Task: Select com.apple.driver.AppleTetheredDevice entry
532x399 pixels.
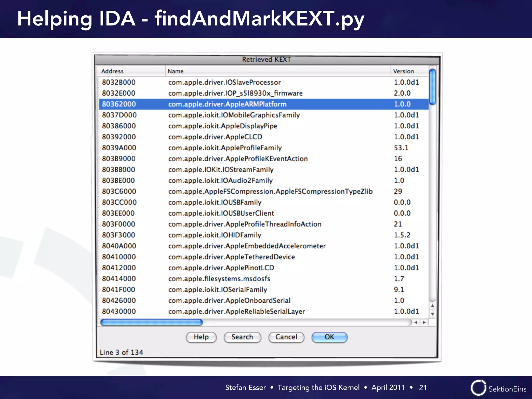Action: 263,257
